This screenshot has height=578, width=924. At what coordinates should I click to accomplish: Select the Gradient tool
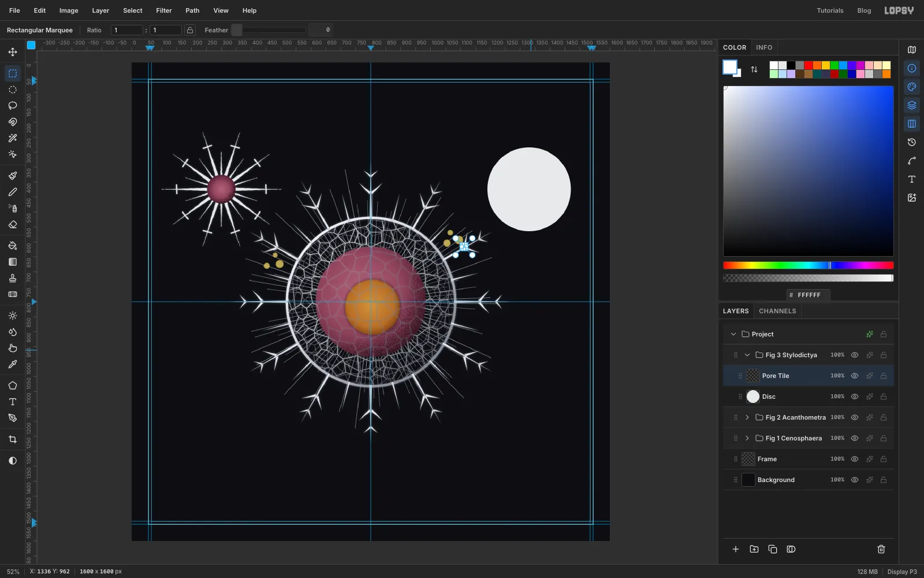coord(13,262)
